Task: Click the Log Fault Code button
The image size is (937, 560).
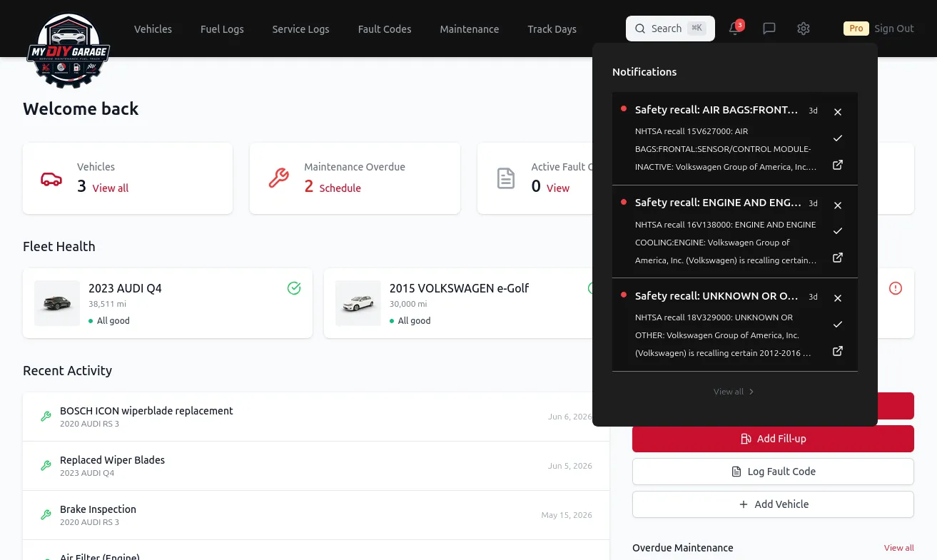Action: coord(773,472)
